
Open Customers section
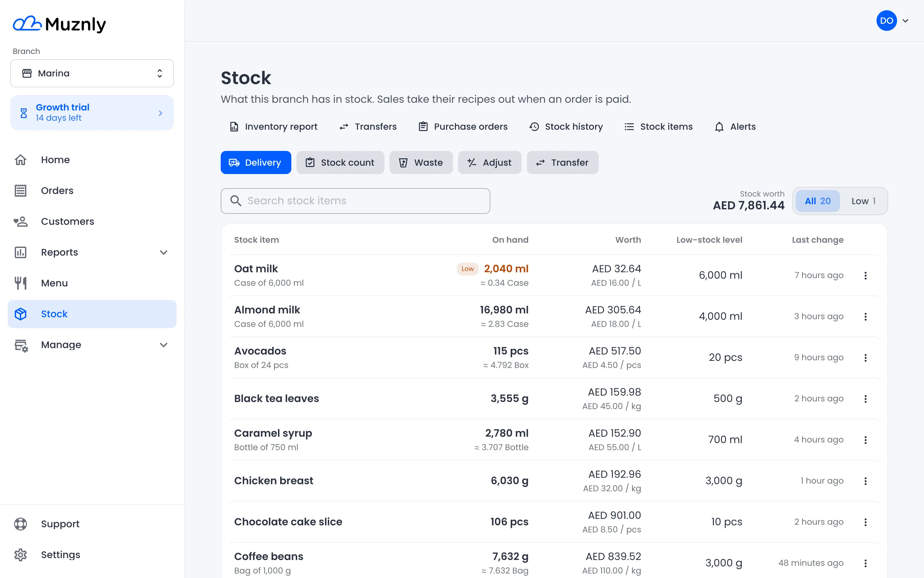[92, 221]
